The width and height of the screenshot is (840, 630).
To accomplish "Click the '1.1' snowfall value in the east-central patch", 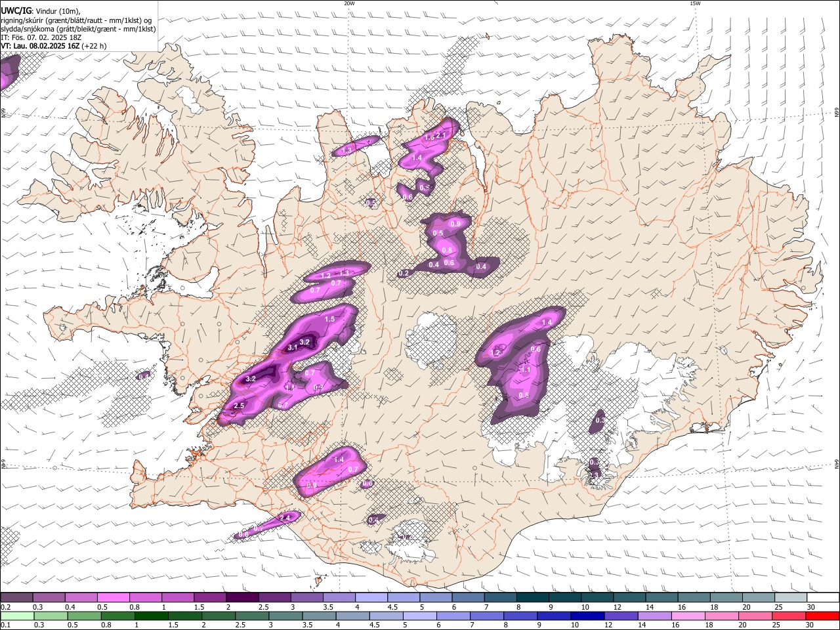I will [x=526, y=370].
